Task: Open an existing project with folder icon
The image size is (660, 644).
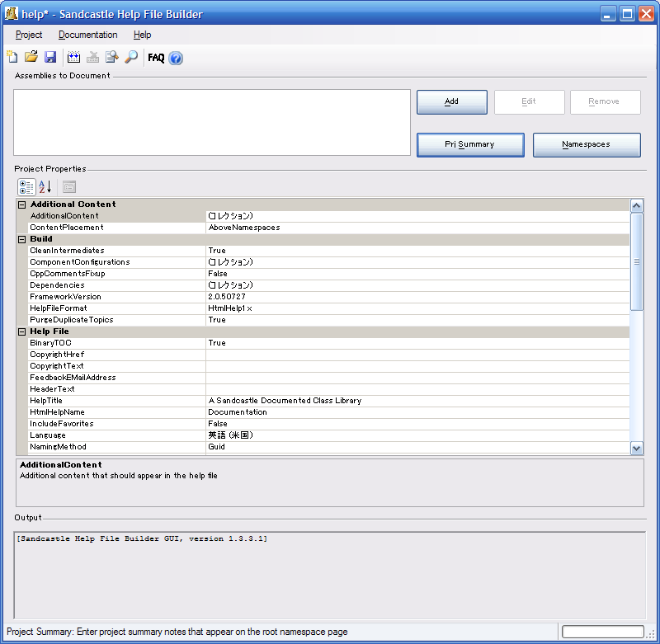Action: tap(31, 57)
